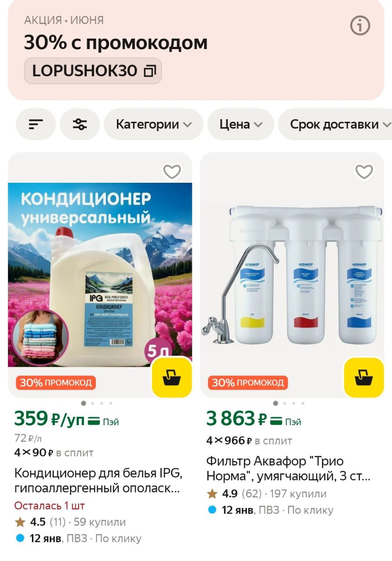Add Aquaphor filter to cart
The image size is (392, 561).
click(x=364, y=377)
